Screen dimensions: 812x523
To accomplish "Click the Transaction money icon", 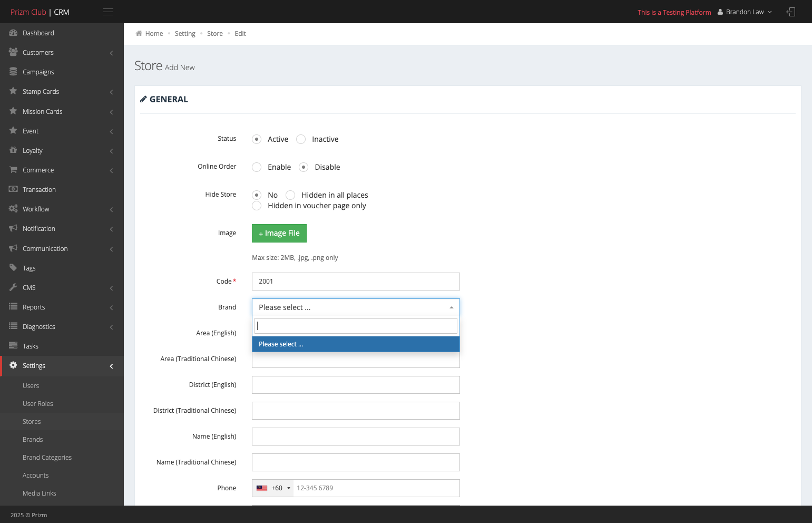I will [x=13, y=189].
